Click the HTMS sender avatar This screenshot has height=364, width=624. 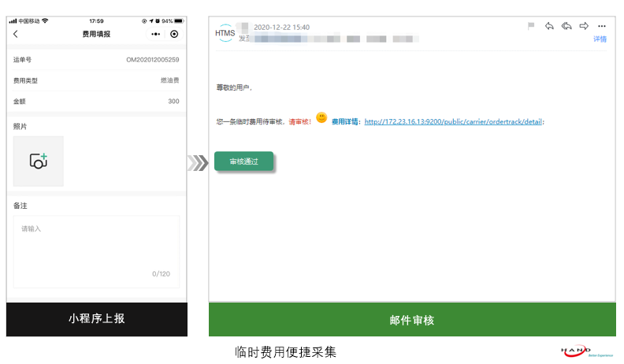coord(225,32)
